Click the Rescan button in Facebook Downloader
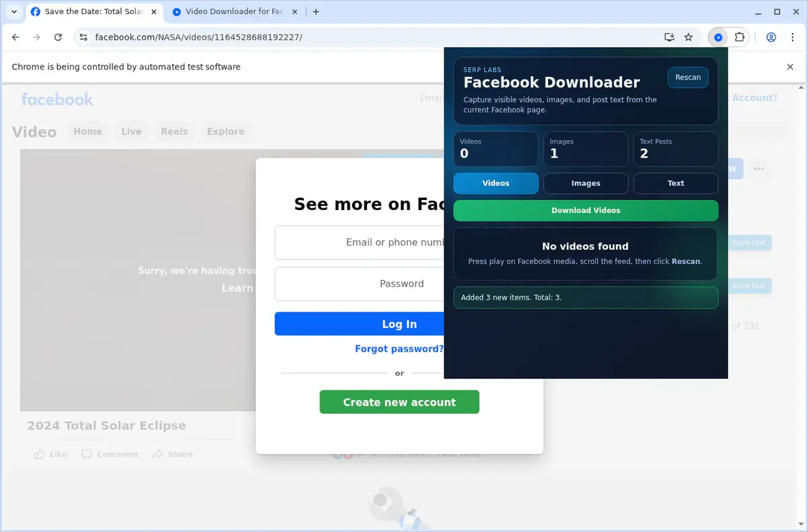This screenshot has height=532, width=808. 687,77
